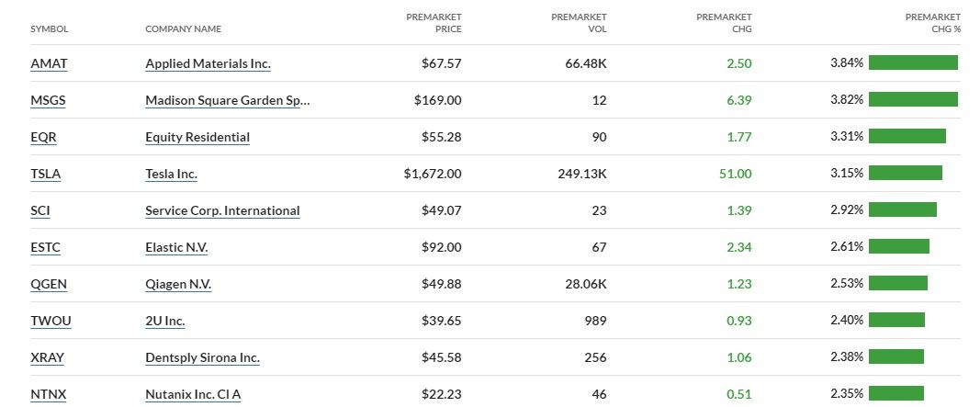Sort by Premarket Price column header

[x=434, y=22]
